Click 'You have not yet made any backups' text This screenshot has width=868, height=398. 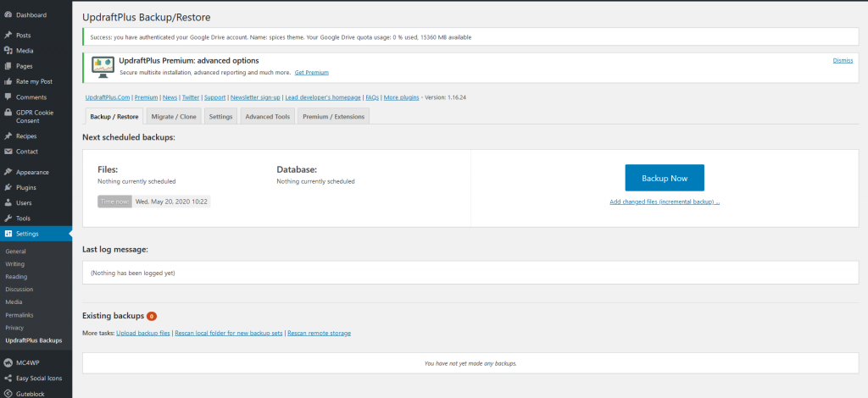(470, 364)
